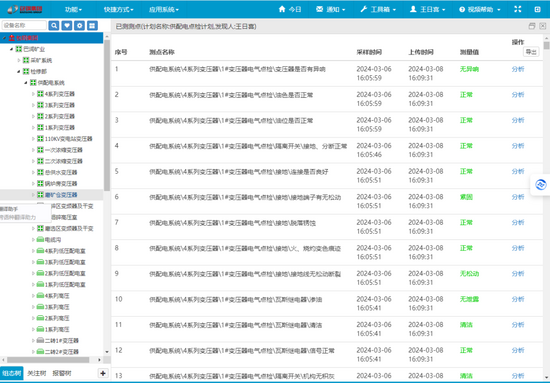Viewport: 550px width, 383px height.
Task: Click the grid layout icon button
Action: pyautogui.click(x=92, y=26)
